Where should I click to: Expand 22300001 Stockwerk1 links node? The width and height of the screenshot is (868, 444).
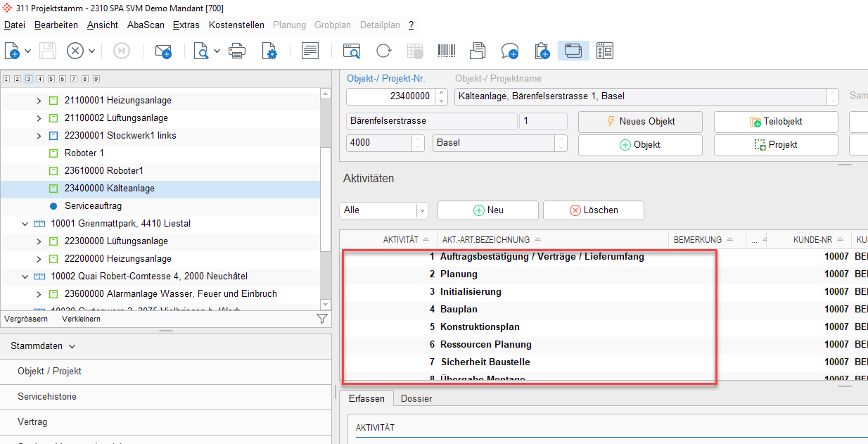39,136
